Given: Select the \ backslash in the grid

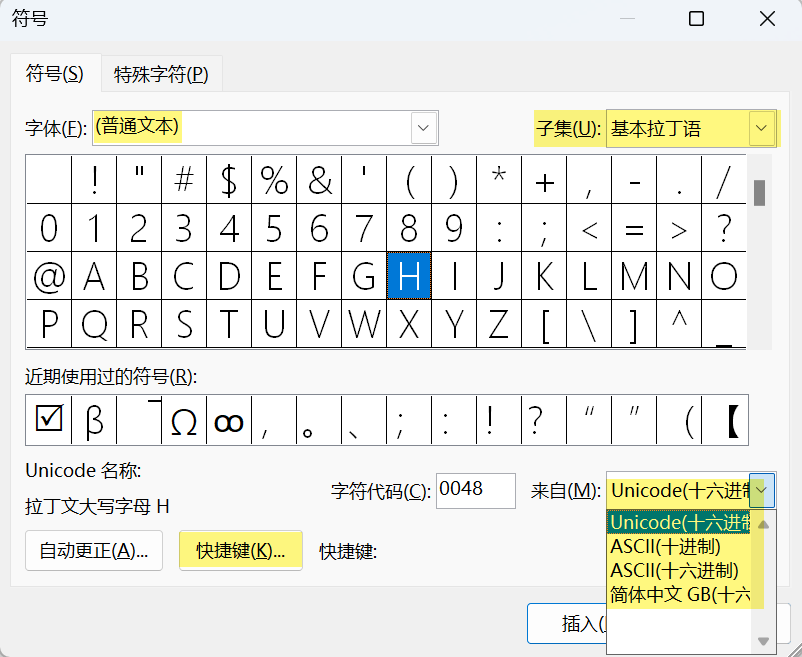Looking at the screenshot, I should click(x=589, y=324).
